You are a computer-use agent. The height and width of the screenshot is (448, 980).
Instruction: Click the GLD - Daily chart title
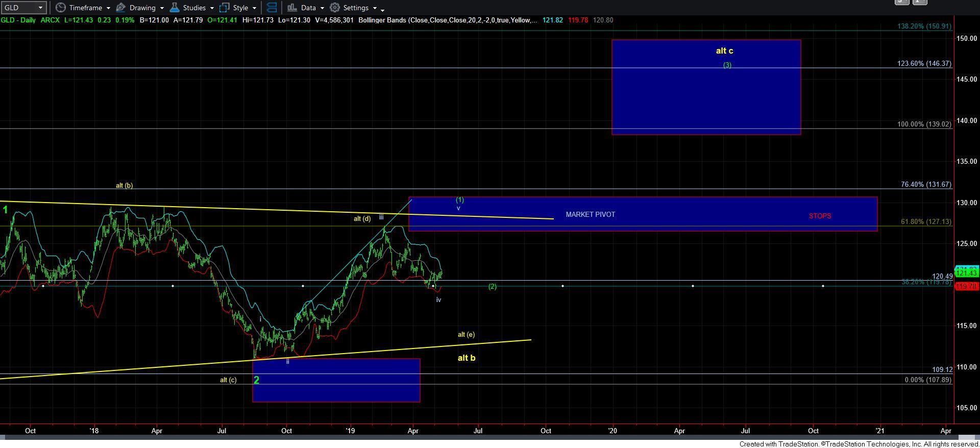(x=18, y=20)
